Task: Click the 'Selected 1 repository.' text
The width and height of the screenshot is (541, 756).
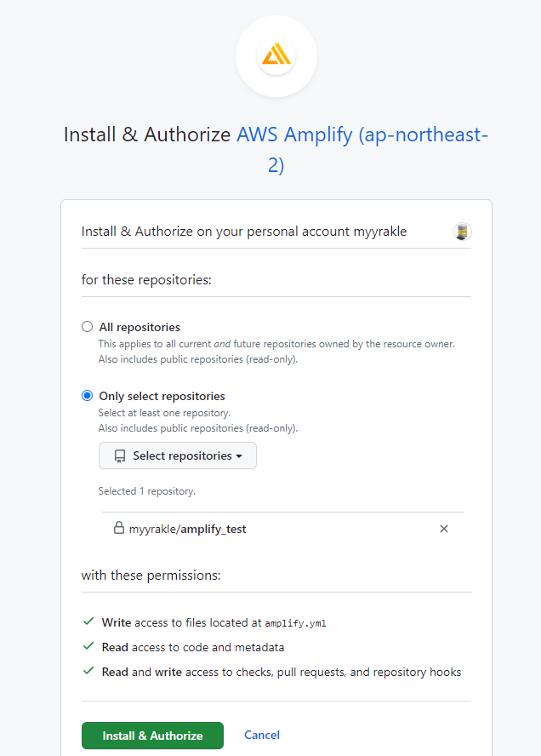Action: tap(146, 491)
